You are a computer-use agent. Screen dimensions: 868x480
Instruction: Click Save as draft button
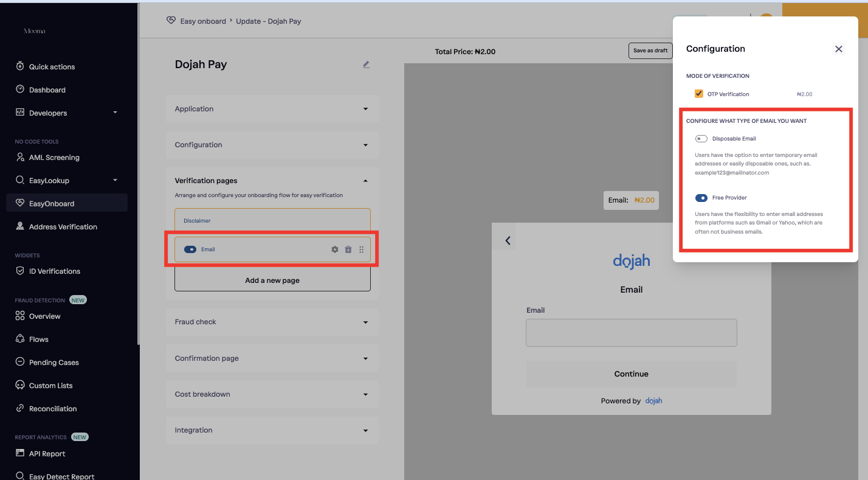[650, 50]
